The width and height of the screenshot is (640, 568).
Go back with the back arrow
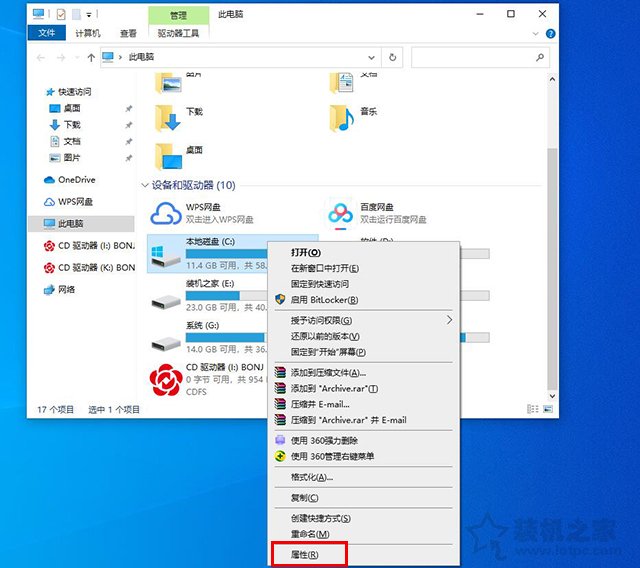click(x=41, y=58)
